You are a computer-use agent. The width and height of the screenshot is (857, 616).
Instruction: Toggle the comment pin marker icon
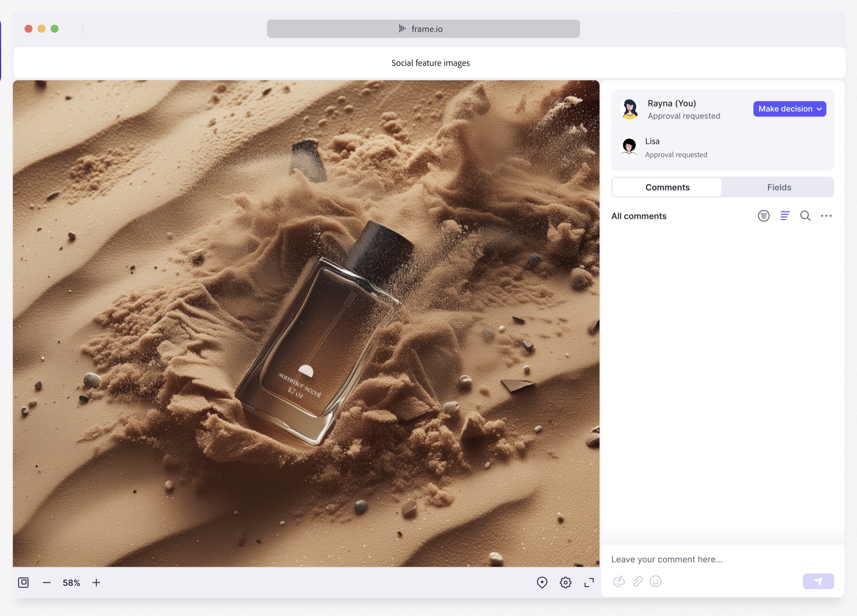pyautogui.click(x=542, y=583)
